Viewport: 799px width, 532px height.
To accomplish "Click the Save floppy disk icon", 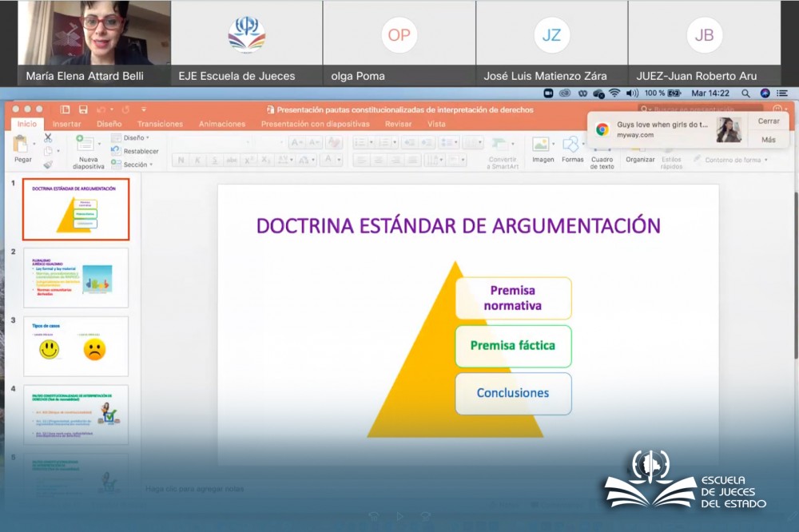I will (83, 109).
